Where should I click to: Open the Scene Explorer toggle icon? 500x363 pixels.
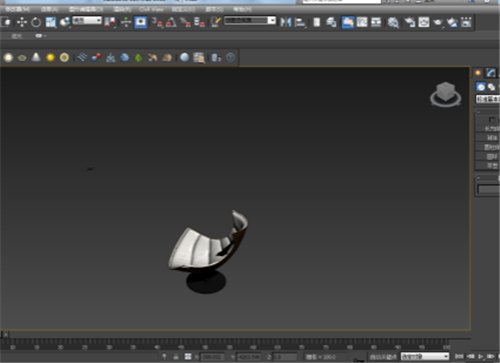click(x=317, y=22)
